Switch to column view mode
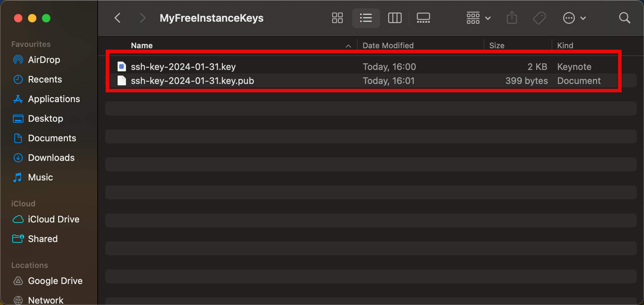The image size is (644, 305). [395, 18]
